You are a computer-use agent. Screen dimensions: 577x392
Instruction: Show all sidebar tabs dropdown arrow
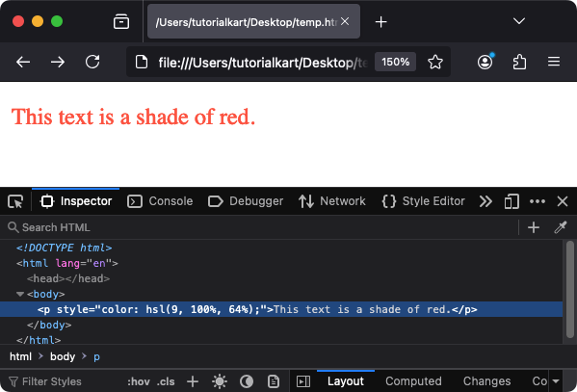tap(556, 381)
